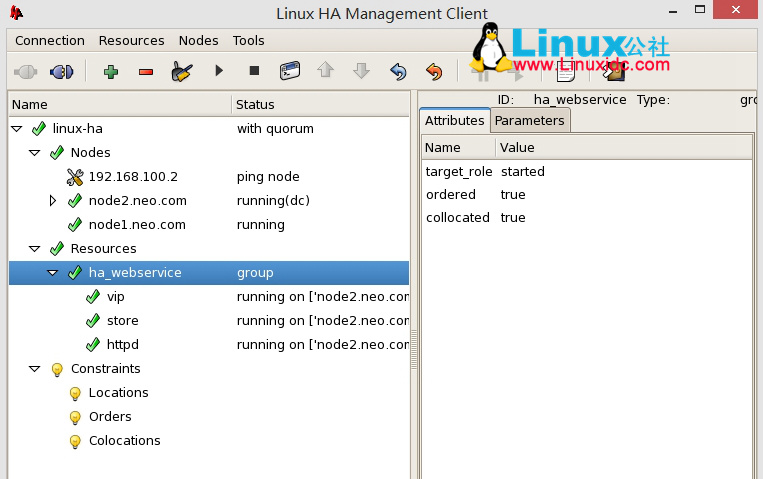The height and width of the screenshot is (479, 763).
Task: Click the Status column header
Action: (255, 104)
